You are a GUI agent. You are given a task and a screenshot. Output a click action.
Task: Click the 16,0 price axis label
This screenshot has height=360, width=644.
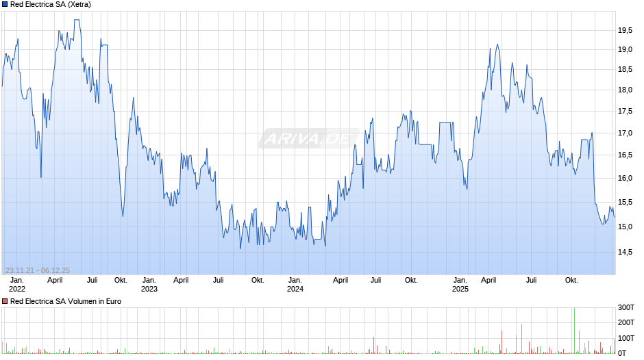tap(625, 178)
